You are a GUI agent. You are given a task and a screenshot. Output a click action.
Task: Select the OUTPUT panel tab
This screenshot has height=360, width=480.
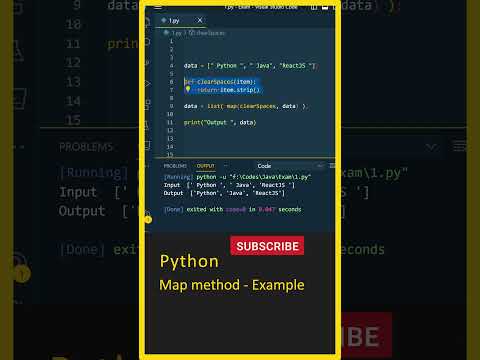pos(206,166)
